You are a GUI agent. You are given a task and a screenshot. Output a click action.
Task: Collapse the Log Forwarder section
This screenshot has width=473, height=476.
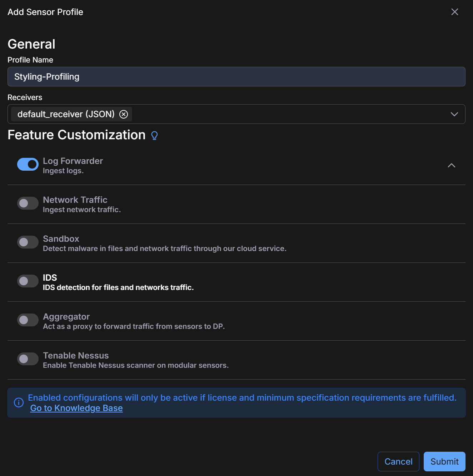point(451,165)
